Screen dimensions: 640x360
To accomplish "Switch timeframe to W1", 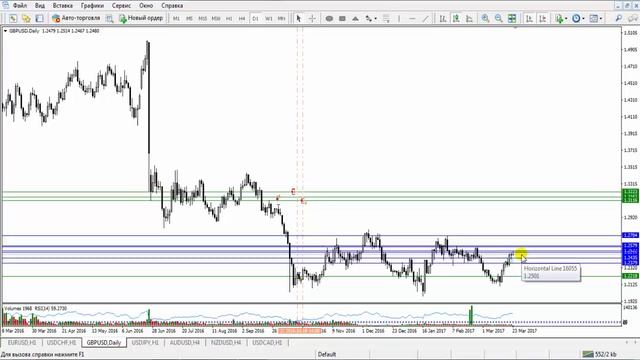I will [269, 18].
